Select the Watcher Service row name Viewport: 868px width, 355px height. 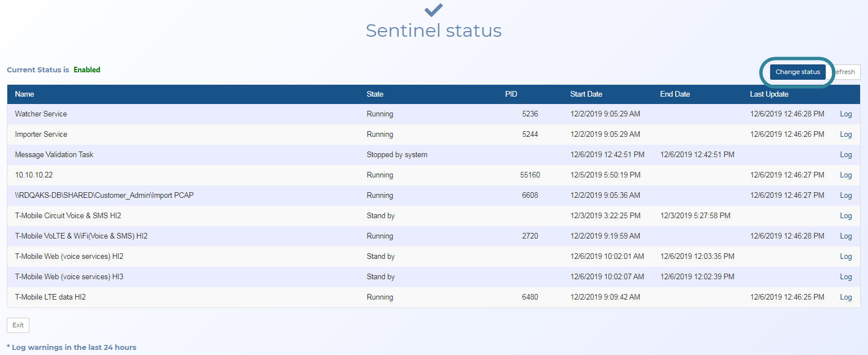41,114
